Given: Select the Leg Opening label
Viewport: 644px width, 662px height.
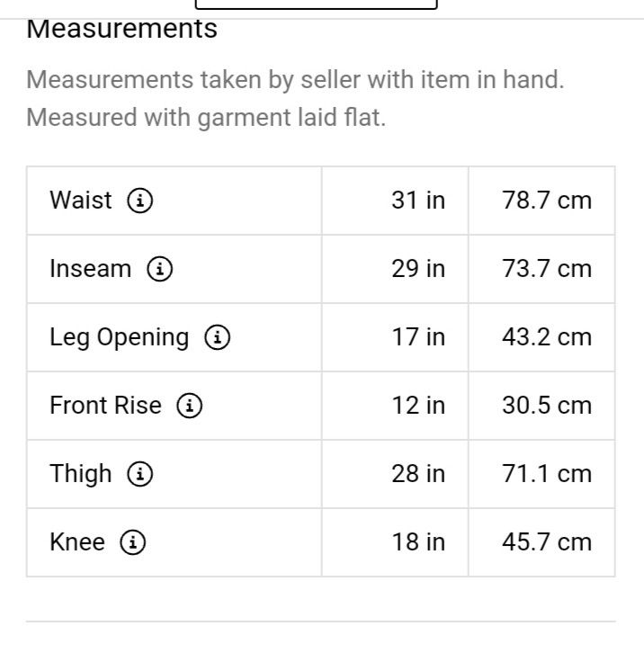Looking at the screenshot, I should click(119, 338).
